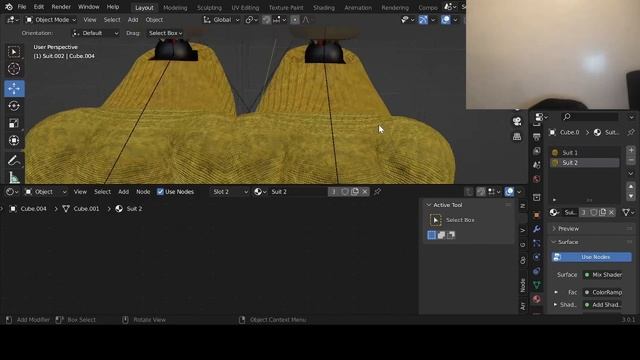Open node editor Object shader type dropdown
Screen dimensions: 640x360
click(x=45, y=192)
